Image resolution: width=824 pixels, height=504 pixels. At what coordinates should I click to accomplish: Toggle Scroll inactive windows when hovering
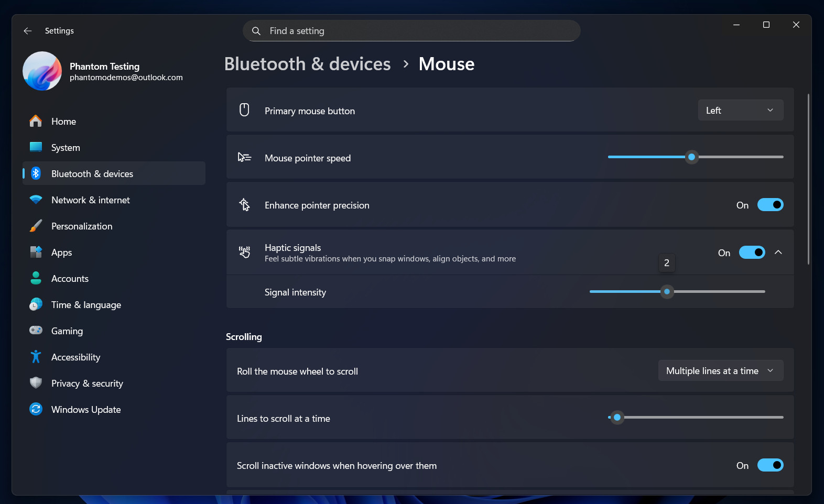click(x=770, y=465)
